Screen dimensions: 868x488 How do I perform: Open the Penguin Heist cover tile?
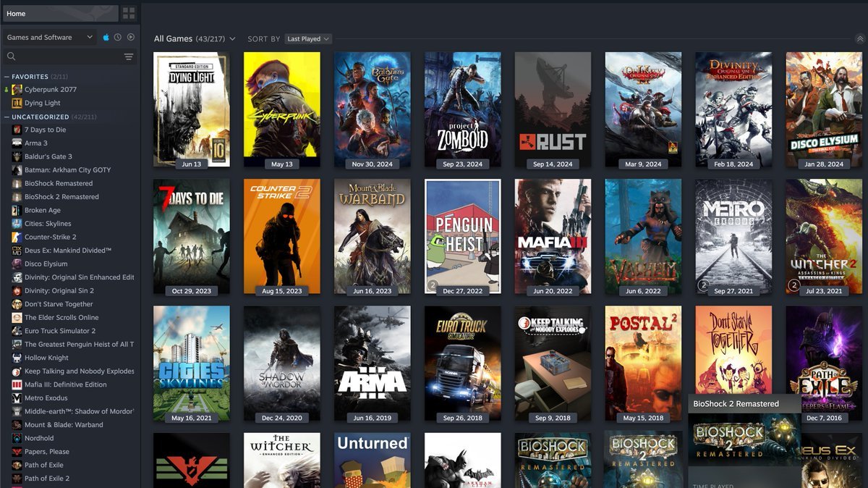click(463, 237)
